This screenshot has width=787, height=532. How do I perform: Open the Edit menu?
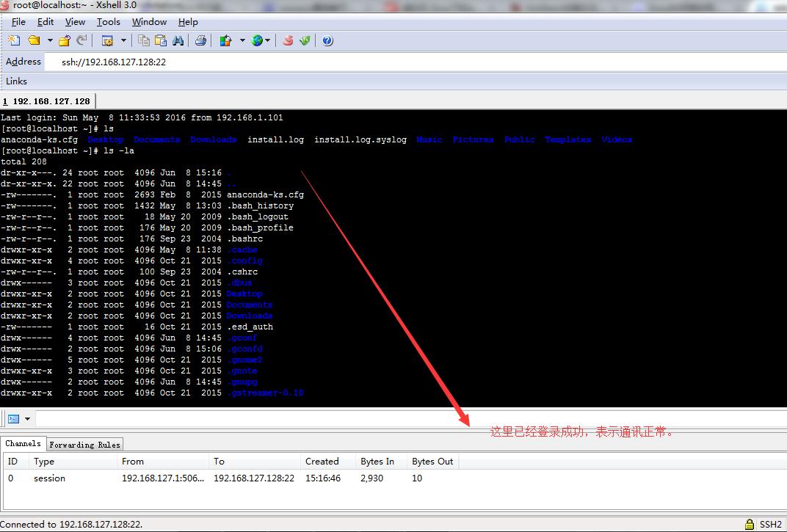click(46, 22)
